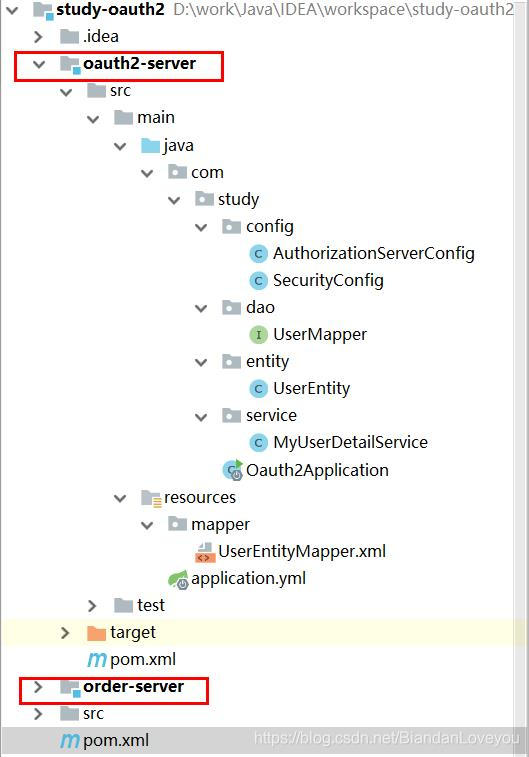Select the UserMapper name in the tree

(x=320, y=335)
